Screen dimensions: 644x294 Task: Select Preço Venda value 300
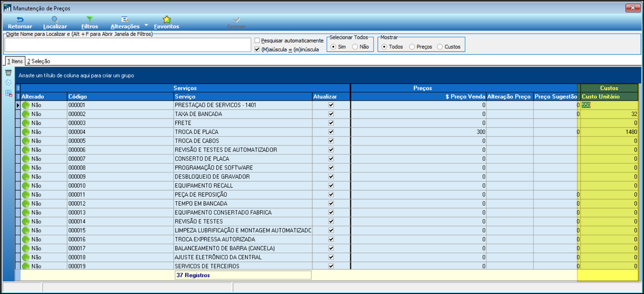(418, 132)
